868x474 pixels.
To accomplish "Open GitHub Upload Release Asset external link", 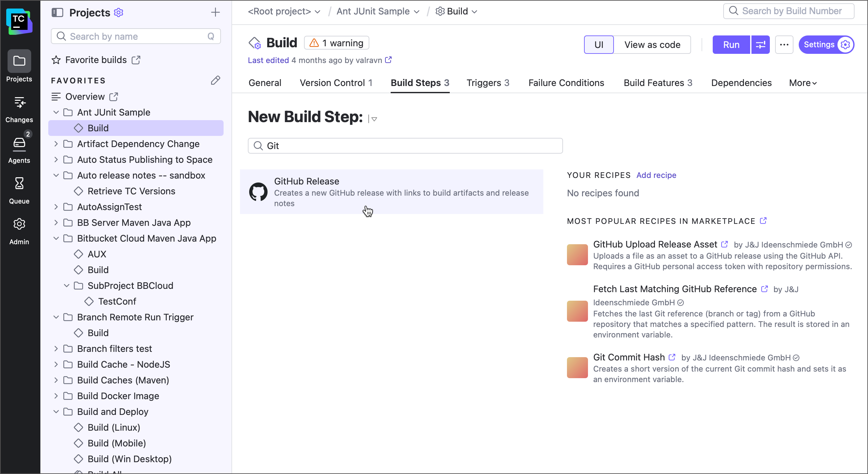I will 725,244.
